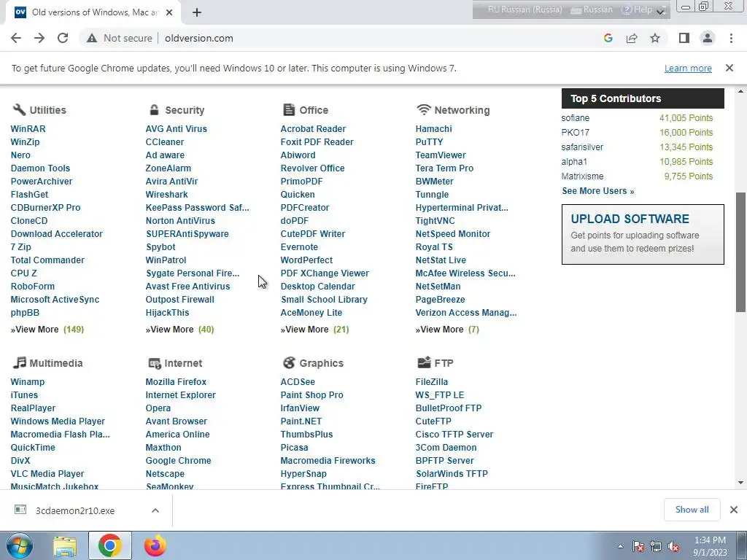Viewport: 747px width, 560px height.
Task: Open the browser side panel icon
Action: pos(684,38)
